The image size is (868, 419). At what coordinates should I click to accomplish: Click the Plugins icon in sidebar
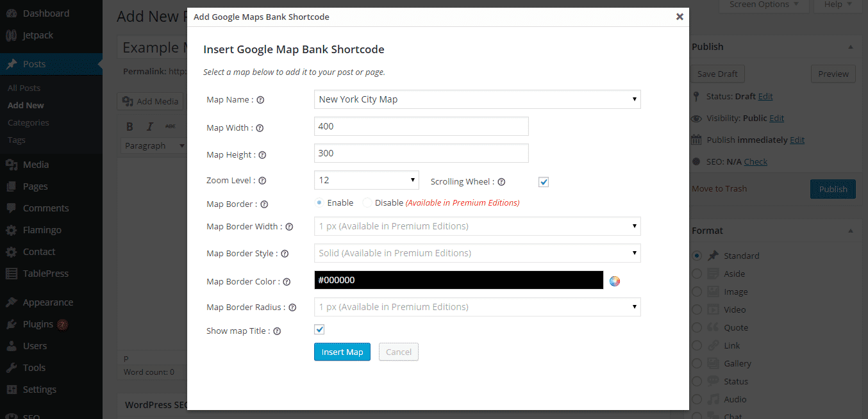(x=12, y=324)
